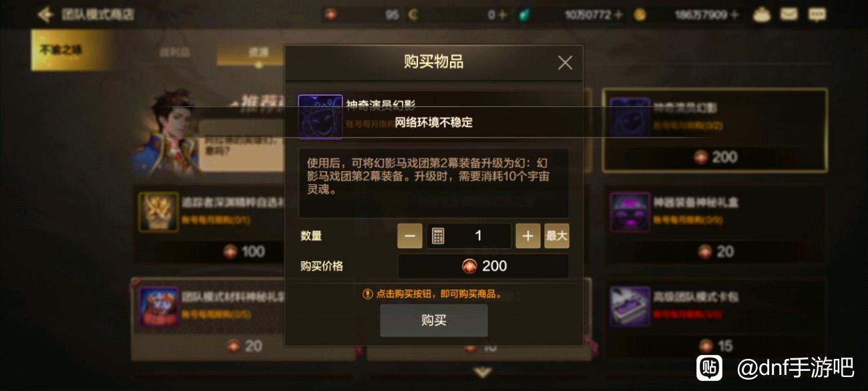Click the 追踪者深渊精粹自选 item icon

tap(158, 212)
